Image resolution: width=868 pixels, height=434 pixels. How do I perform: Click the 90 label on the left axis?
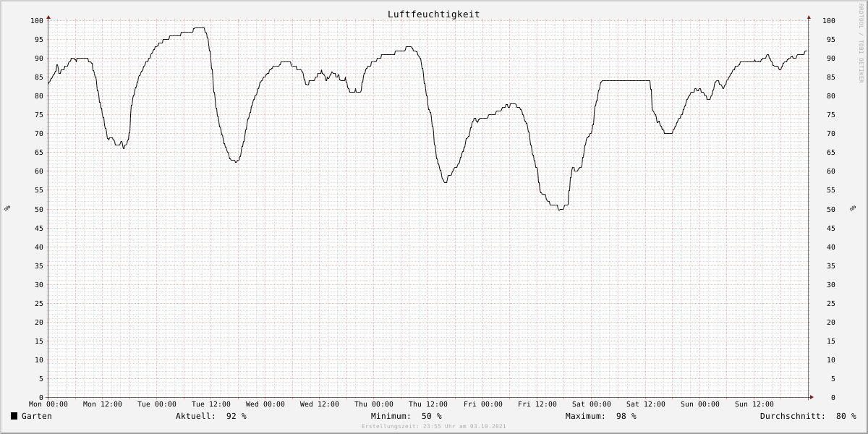point(39,58)
